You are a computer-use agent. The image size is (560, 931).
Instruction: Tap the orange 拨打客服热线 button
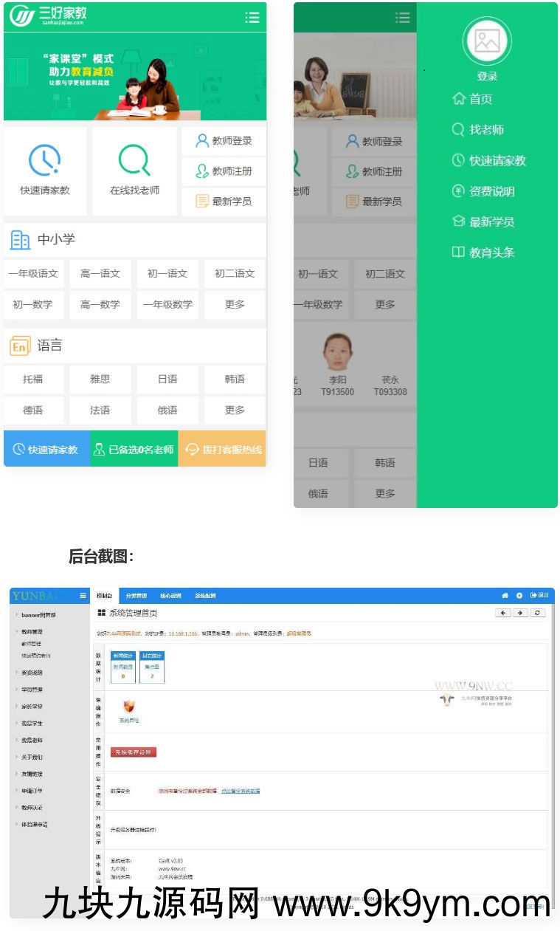(x=222, y=449)
